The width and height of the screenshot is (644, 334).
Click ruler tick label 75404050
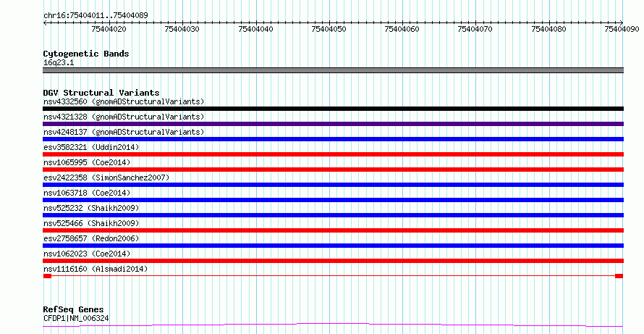click(329, 29)
